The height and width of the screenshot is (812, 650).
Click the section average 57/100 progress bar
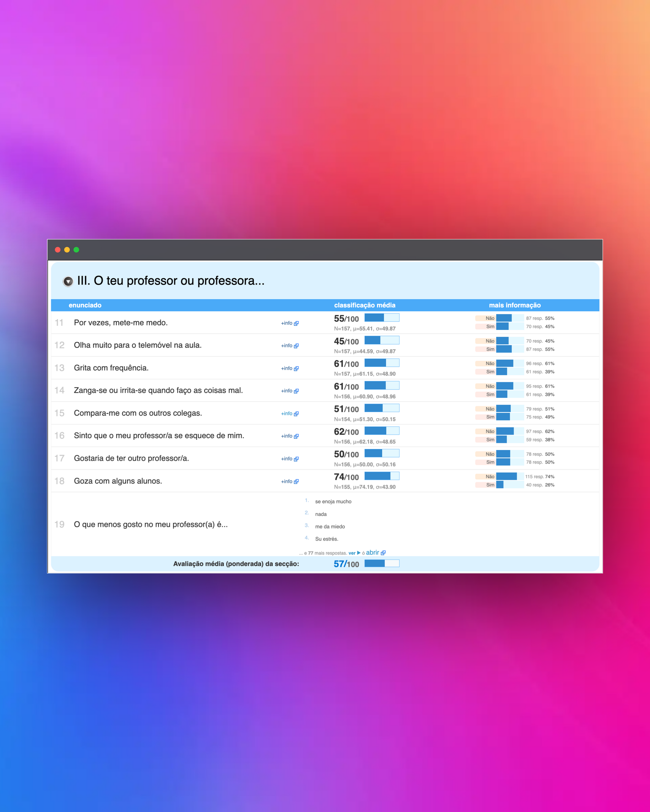coord(381,563)
